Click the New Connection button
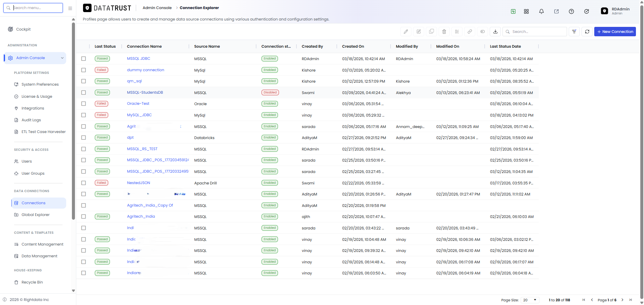The height and width of the screenshot is (305, 644). coord(615,32)
